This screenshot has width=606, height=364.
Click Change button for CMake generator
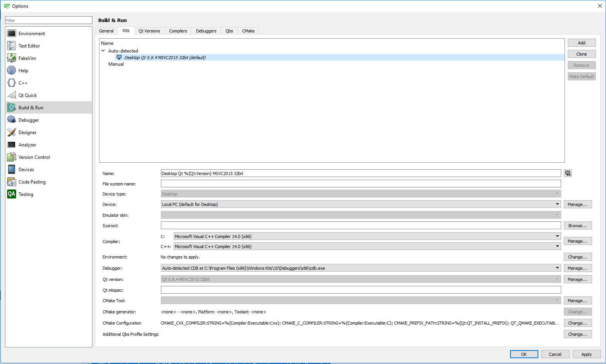[x=578, y=312]
